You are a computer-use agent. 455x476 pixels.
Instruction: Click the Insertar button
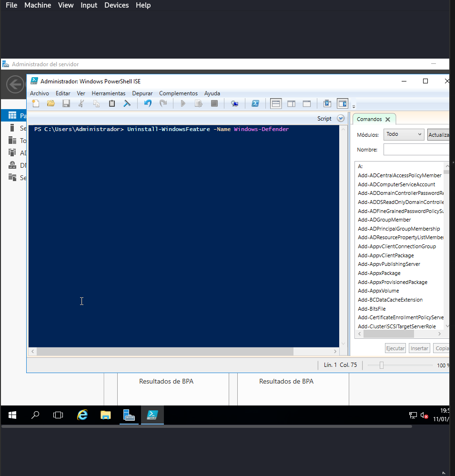[419, 348]
